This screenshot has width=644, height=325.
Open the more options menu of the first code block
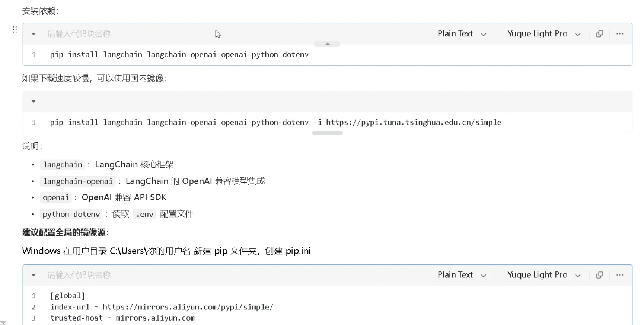[x=620, y=34]
